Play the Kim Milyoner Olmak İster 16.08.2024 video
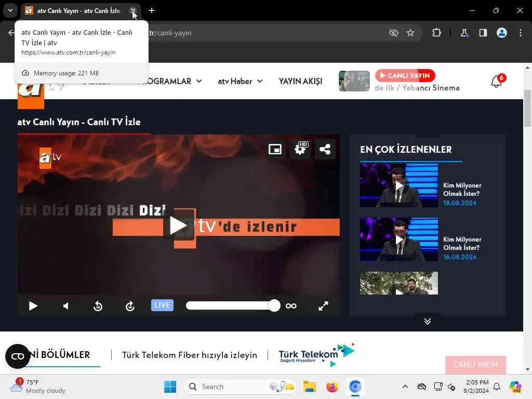 (x=399, y=240)
